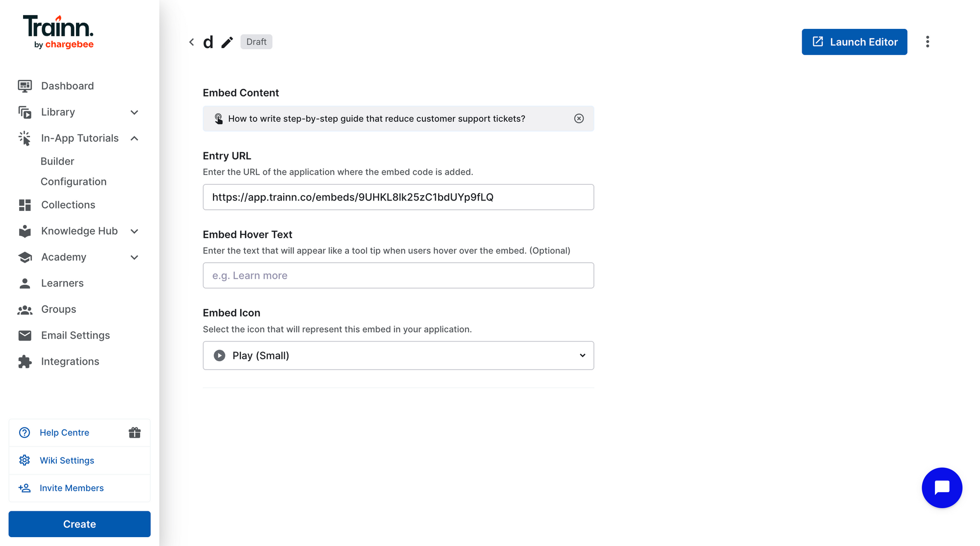Open the three-dot more options menu
The image size is (980, 546).
[928, 42]
